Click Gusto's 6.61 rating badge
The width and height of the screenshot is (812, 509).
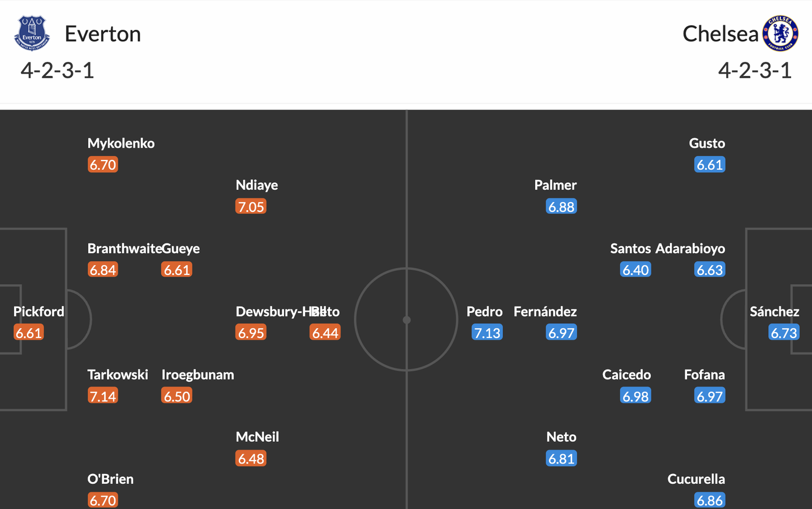tap(710, 165)
